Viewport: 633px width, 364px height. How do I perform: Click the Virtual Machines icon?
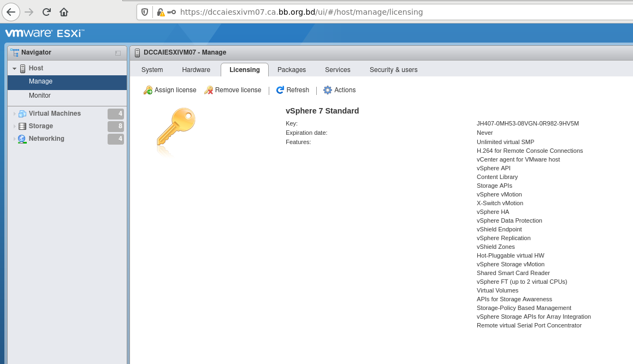[22, 114]
